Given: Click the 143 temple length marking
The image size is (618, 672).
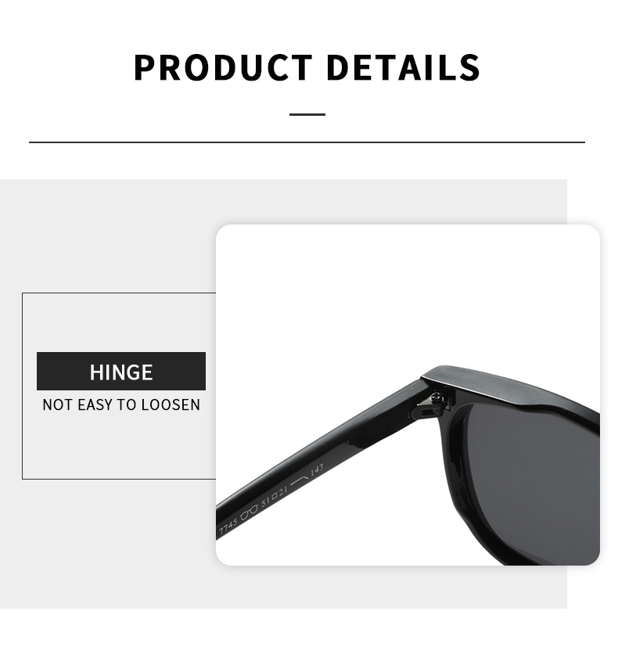Looking at the screenshot, I should pos(317,469).
